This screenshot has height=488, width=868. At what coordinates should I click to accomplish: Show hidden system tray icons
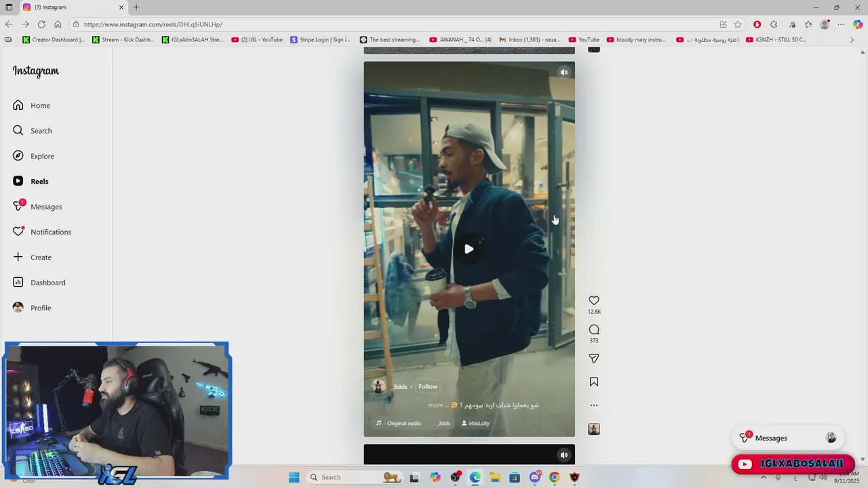(x=764, y=477)
